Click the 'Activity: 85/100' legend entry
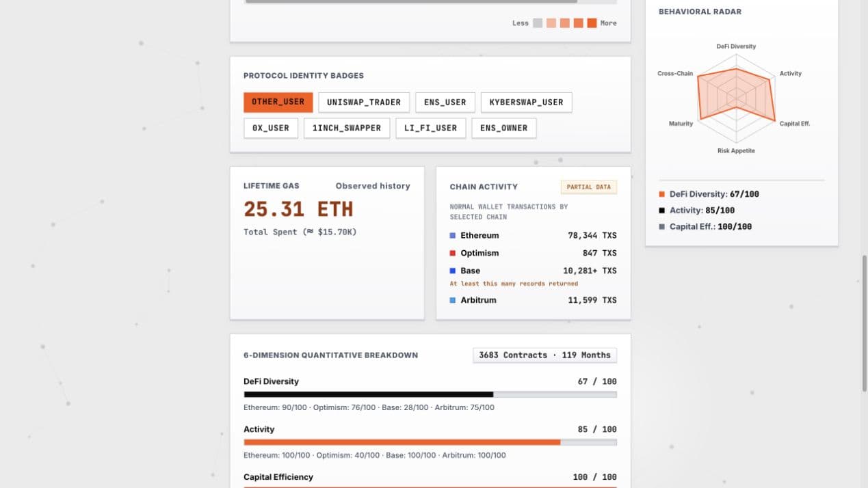Viewport: 868px width, 488px height. [697, 211]
